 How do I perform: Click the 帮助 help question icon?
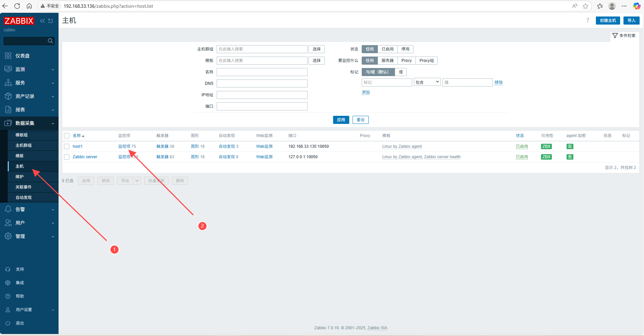(8, 296)
